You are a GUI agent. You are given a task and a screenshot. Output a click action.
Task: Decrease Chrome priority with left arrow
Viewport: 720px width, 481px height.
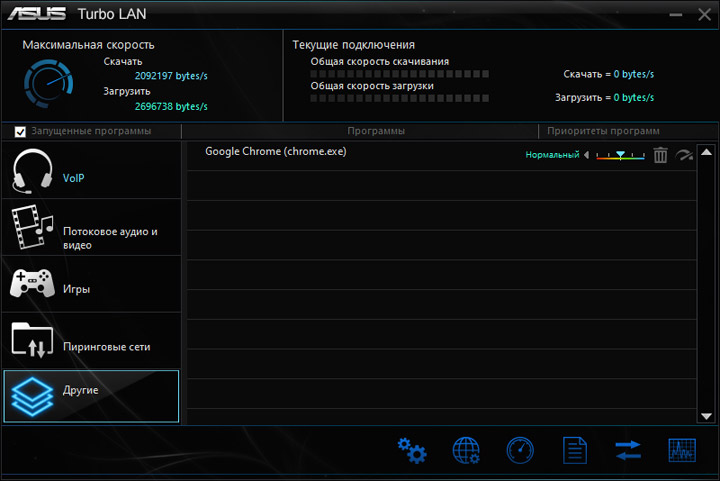(x=586, y=155)
